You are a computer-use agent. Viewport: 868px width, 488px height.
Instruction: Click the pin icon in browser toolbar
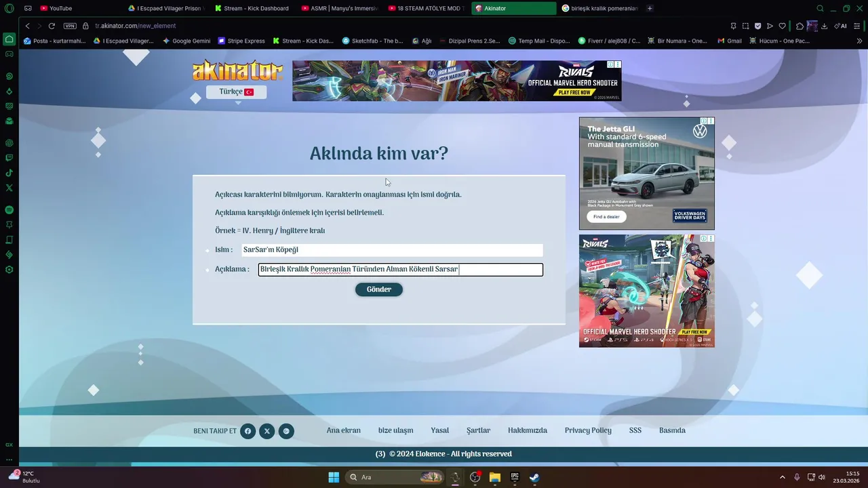coord(733,26)
